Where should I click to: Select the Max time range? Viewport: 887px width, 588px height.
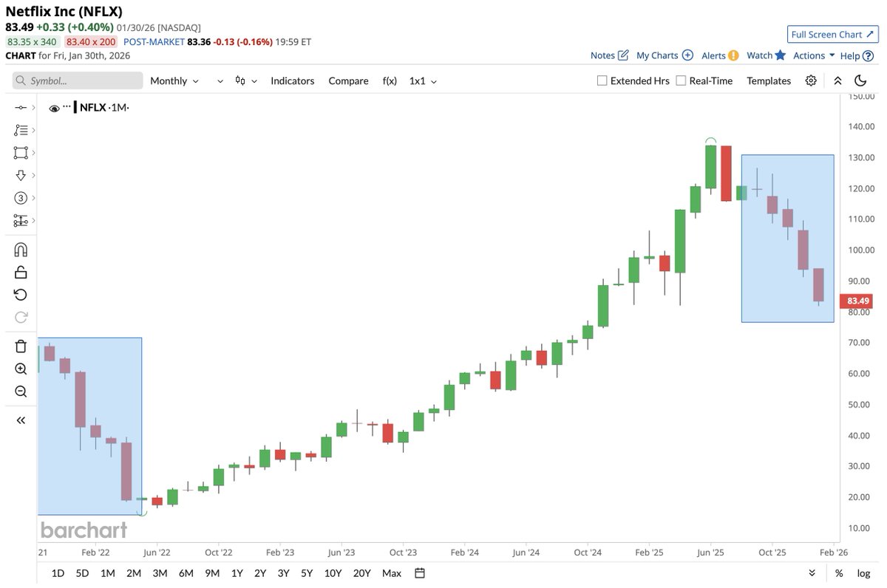point(392,572)
